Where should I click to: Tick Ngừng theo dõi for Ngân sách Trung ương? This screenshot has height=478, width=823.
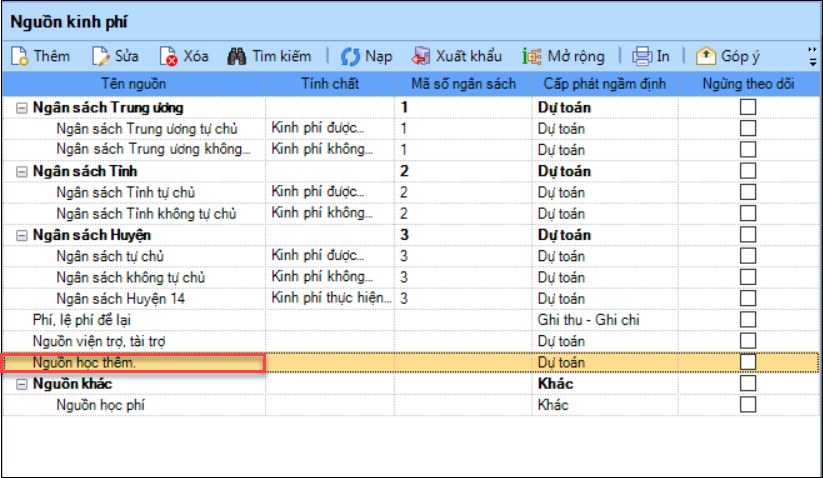(748, 107)
